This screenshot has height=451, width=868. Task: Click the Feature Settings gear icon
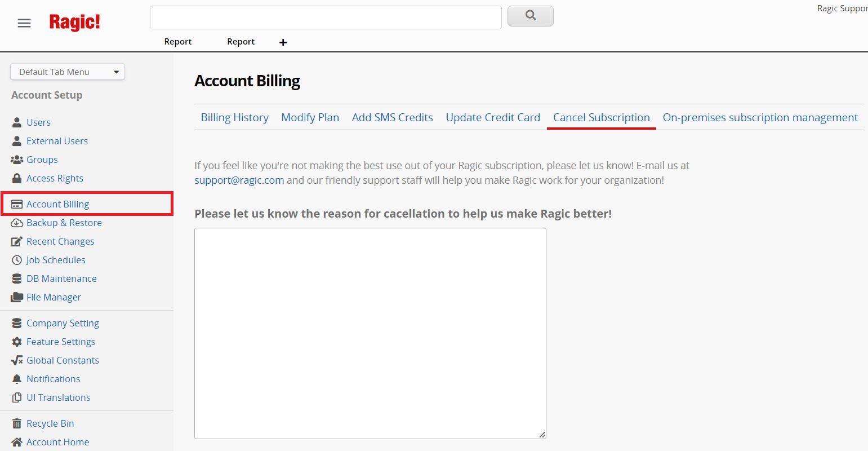point(17,342)
